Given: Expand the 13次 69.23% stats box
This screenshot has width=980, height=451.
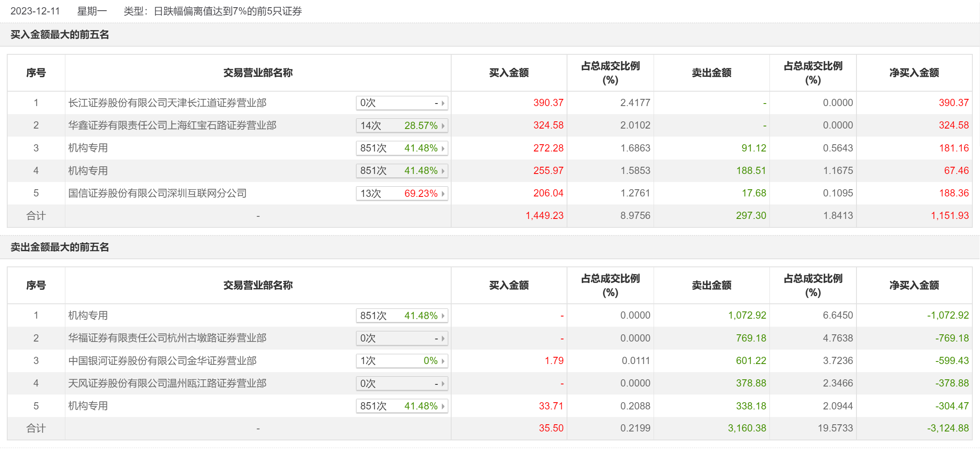Looking at the screenshot, I should point(402,193).
